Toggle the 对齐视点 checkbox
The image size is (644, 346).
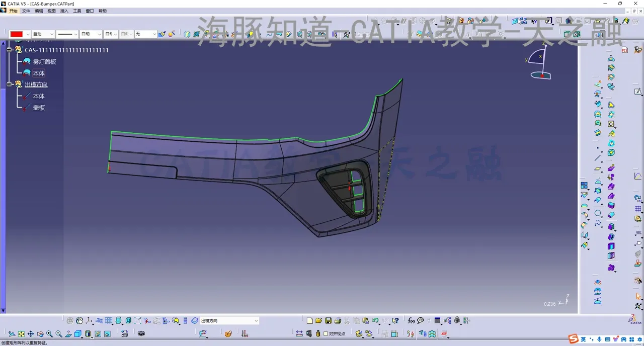[x=326, y=333]
